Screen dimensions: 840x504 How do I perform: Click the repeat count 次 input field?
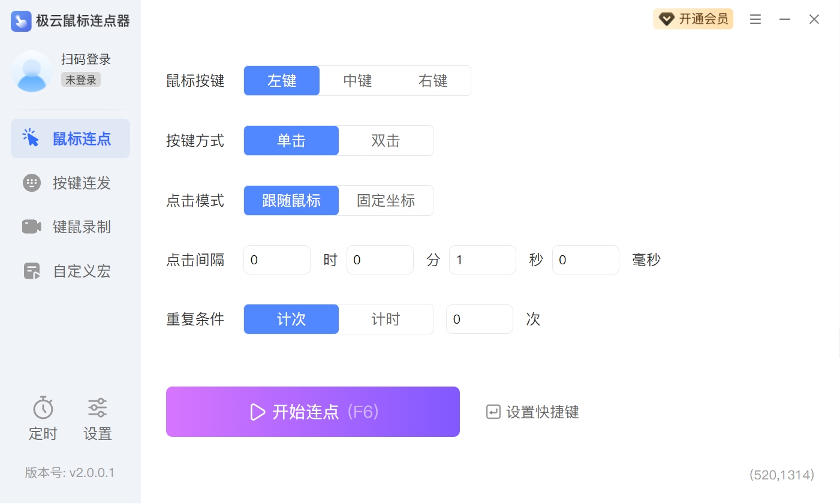(x=479, y=319)
